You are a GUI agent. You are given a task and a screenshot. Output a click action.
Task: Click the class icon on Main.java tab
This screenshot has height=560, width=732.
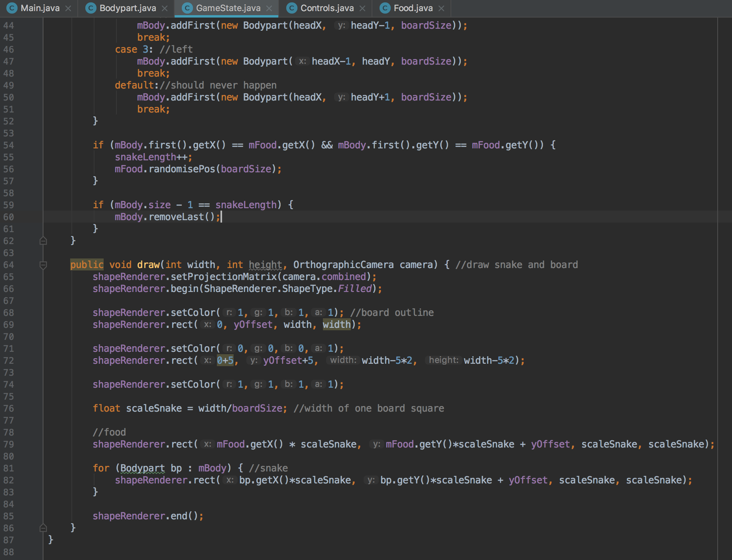pyautogui.click(x=12, y=8)
